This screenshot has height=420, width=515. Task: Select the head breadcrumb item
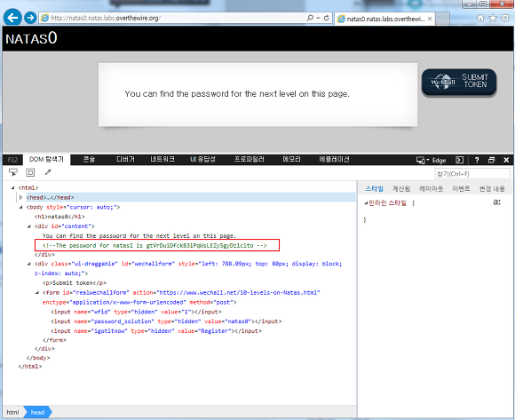coord(37,412)
